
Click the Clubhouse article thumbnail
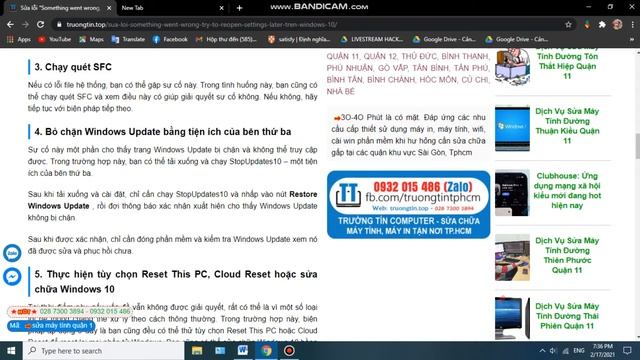512,193
